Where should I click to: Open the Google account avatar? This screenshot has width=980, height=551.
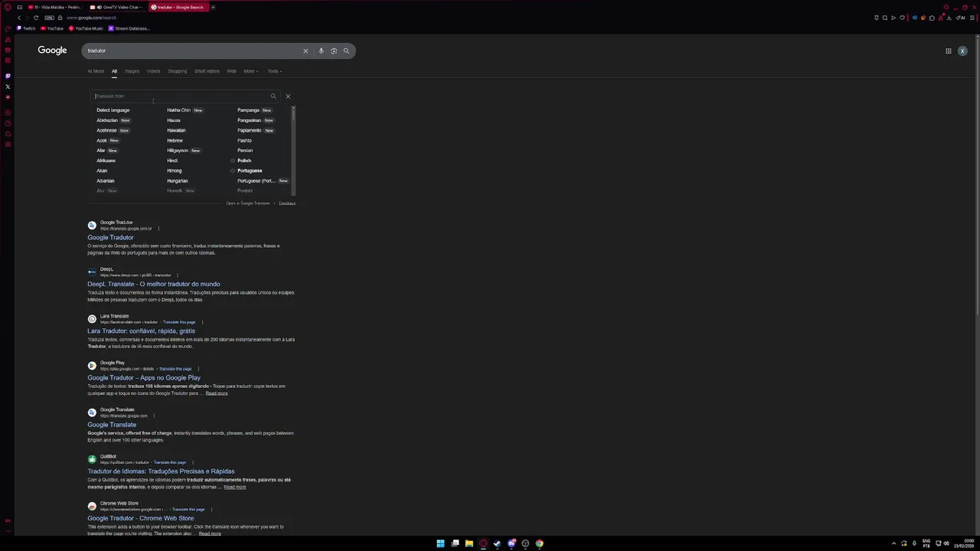click(x=962, y=51)
